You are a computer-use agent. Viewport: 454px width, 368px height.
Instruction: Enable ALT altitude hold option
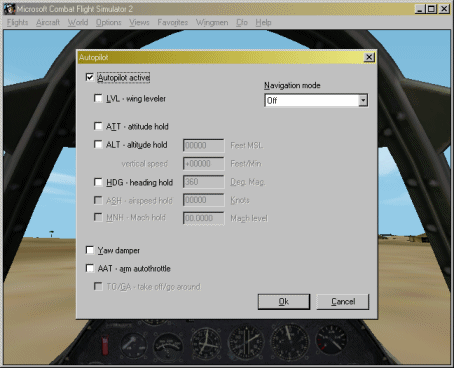98,144
